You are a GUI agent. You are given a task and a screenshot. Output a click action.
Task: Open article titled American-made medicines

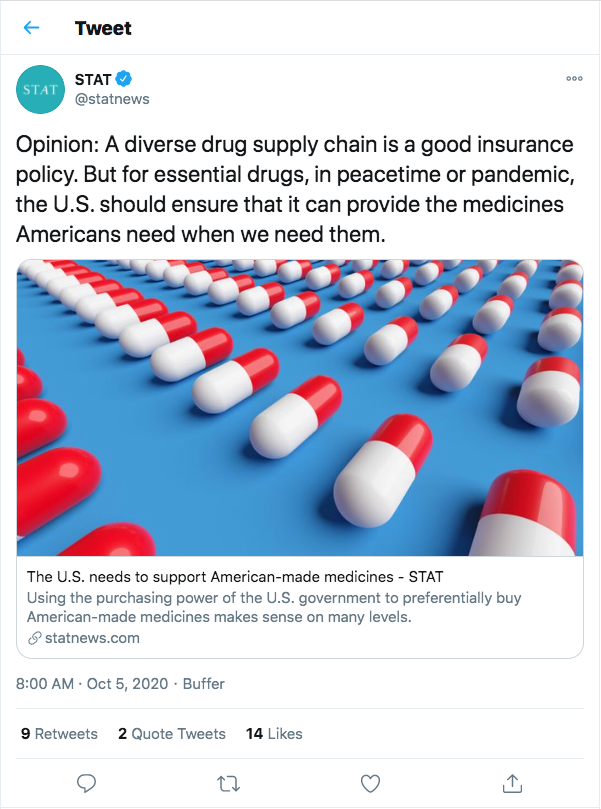tap(235, 577)
